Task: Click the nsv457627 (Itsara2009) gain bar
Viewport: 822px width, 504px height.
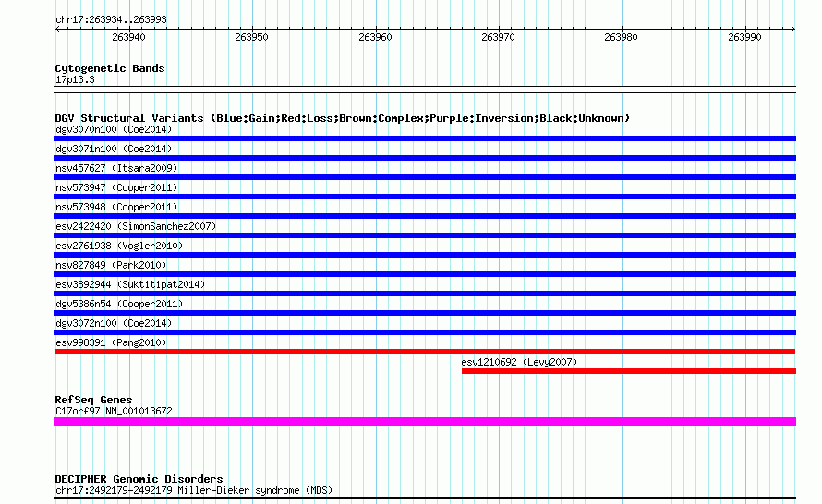Action: click(425, 177)
